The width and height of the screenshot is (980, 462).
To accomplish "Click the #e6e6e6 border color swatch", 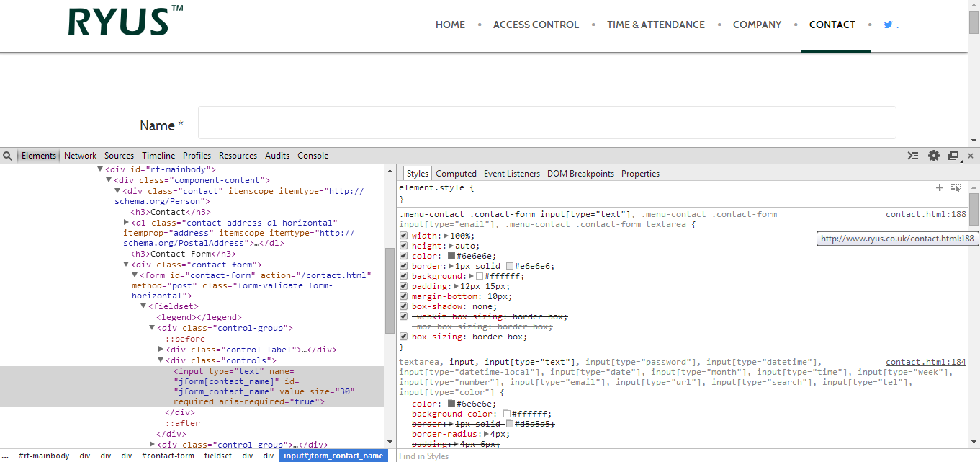I will pos(510,266).
